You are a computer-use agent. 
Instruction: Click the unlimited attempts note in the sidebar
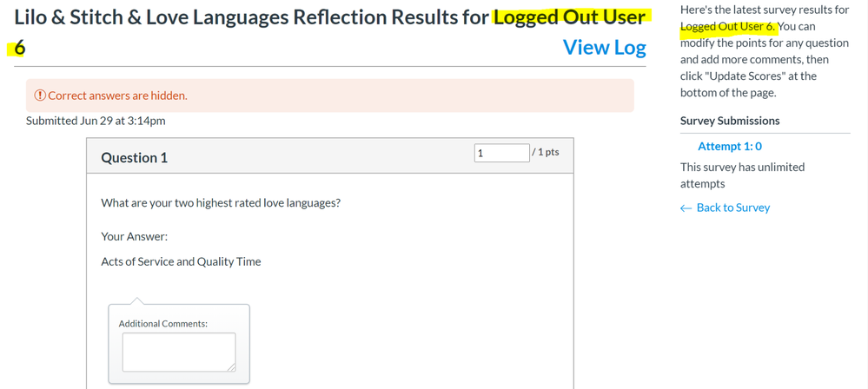742,175
